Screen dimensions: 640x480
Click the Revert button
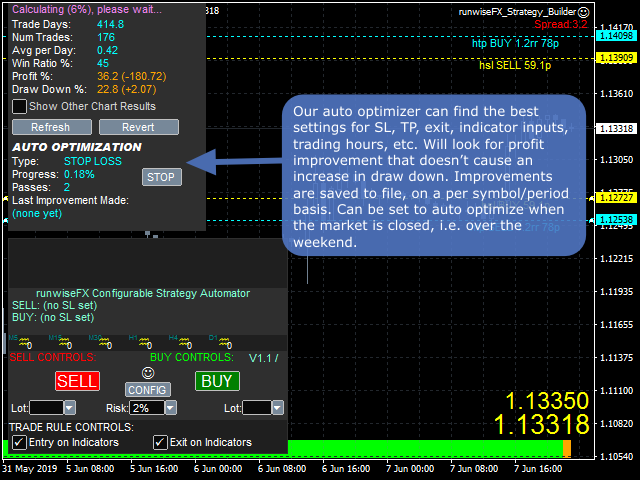click(139, 127)
